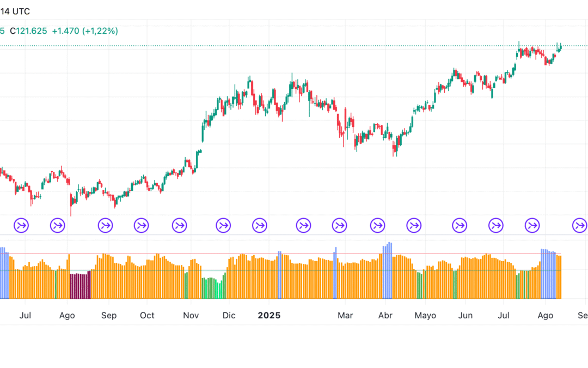This screenshot has width=588, height=368.
Task: Select the rollover marker above the Oct label
Action: point(142,225)
